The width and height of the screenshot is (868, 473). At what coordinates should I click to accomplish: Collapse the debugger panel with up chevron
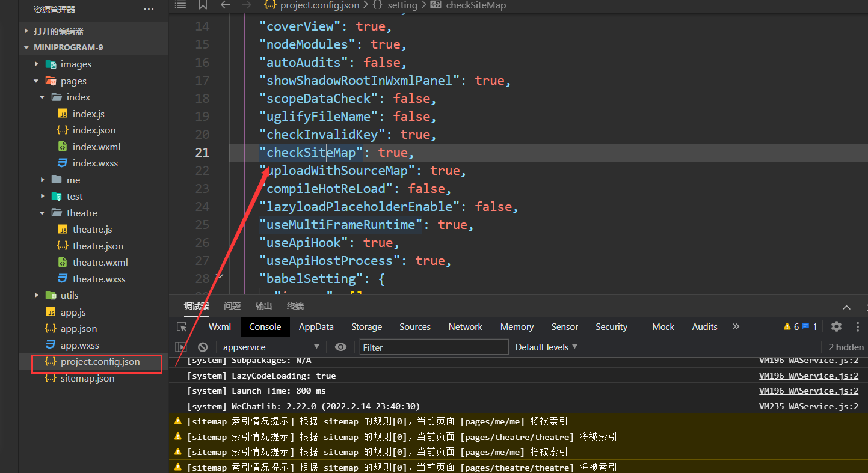(x=846, y=307)
